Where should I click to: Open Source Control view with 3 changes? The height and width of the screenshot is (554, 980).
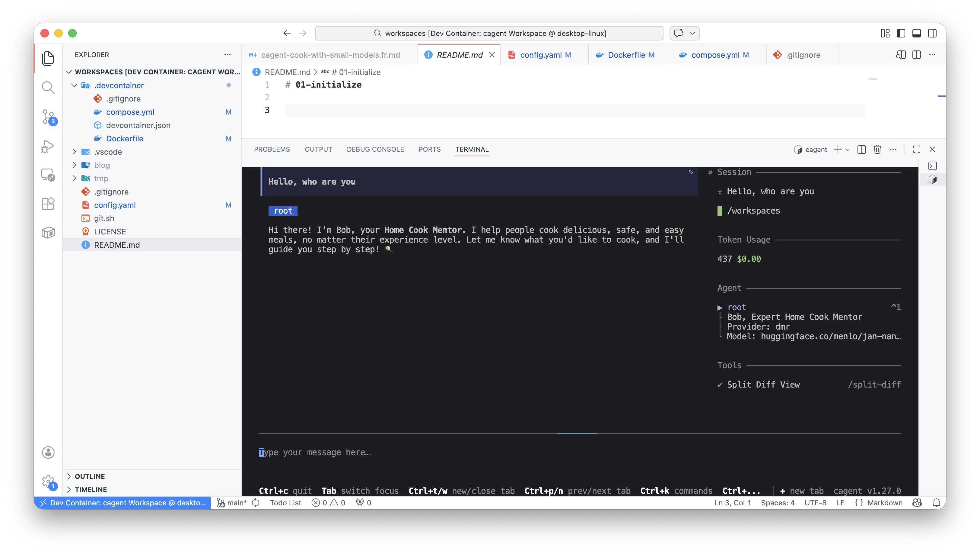pos(48,117)
